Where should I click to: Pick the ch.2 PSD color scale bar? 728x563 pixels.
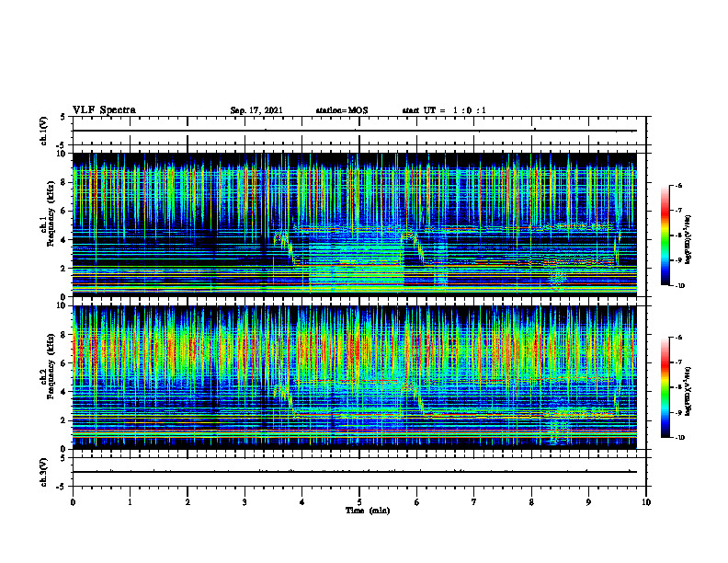click(x=665, y=387)
